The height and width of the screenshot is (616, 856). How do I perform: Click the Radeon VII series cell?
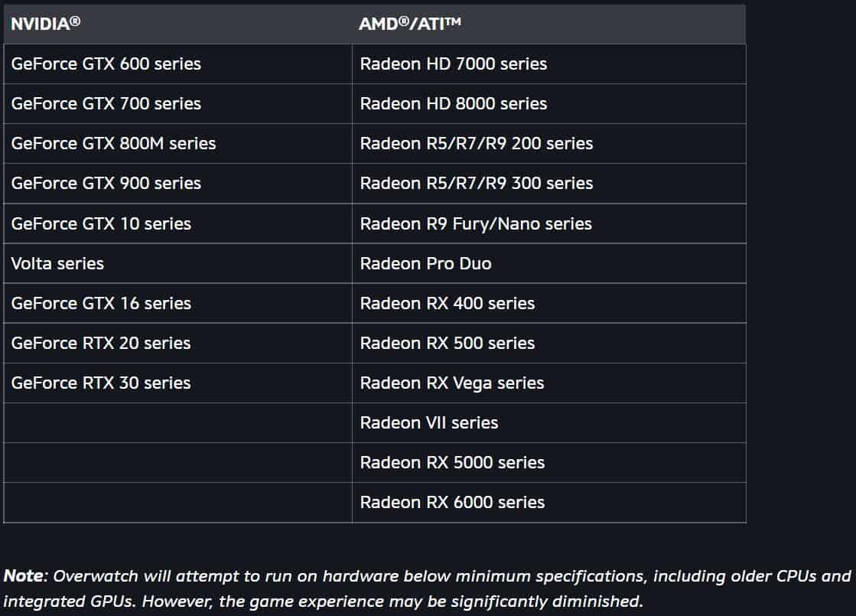pos(429,422)
